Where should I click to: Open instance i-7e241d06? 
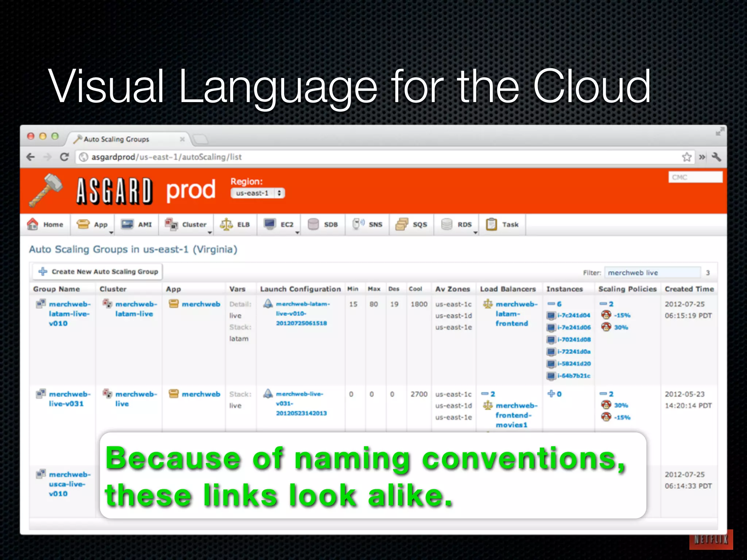pyautogui.click(x=573, y=327)
